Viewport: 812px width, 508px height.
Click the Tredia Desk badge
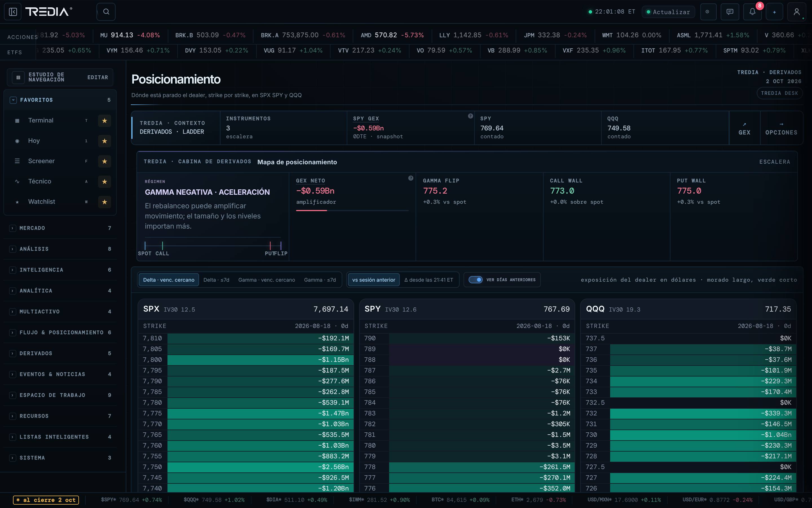(x=779, y=93)
